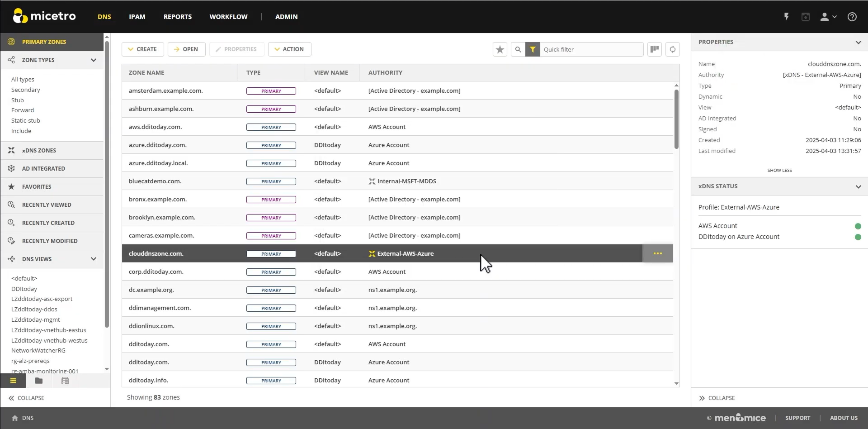
Task: Collapse the xDNS Status panel chevron
Action: click(858, 186)
